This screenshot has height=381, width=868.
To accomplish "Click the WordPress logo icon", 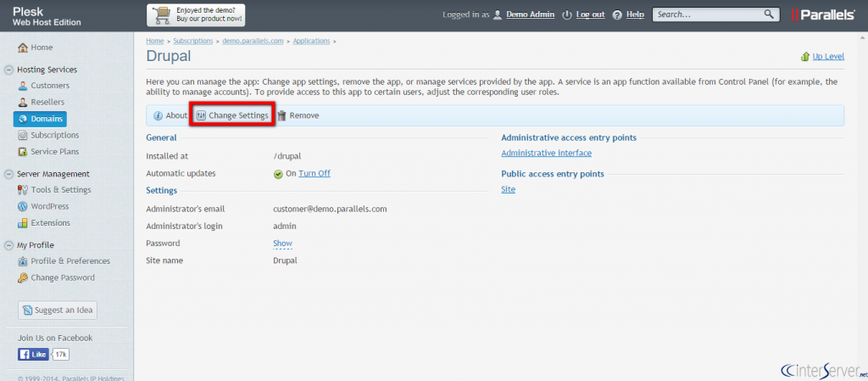I will [x=23, y=206].
